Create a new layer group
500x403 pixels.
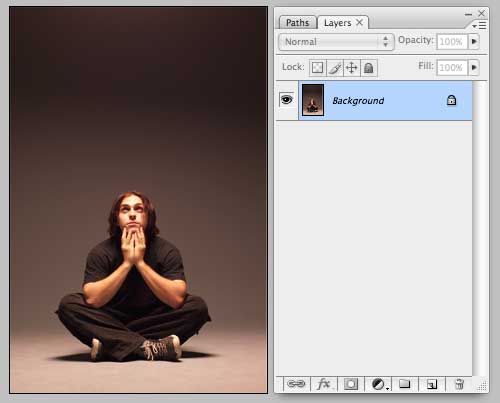pos(405,384)
